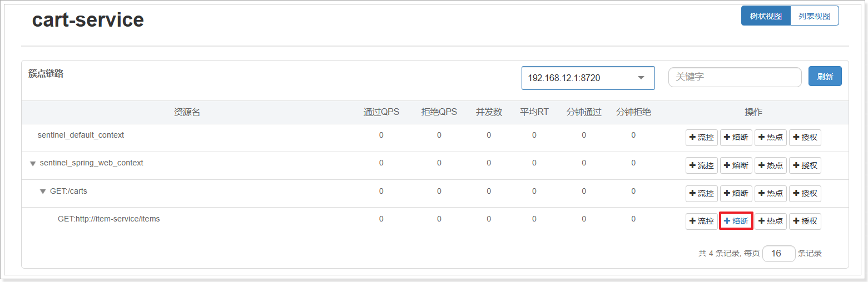Click the 刷新 refresh button
868x282 pixels.
tap(825, 77)
